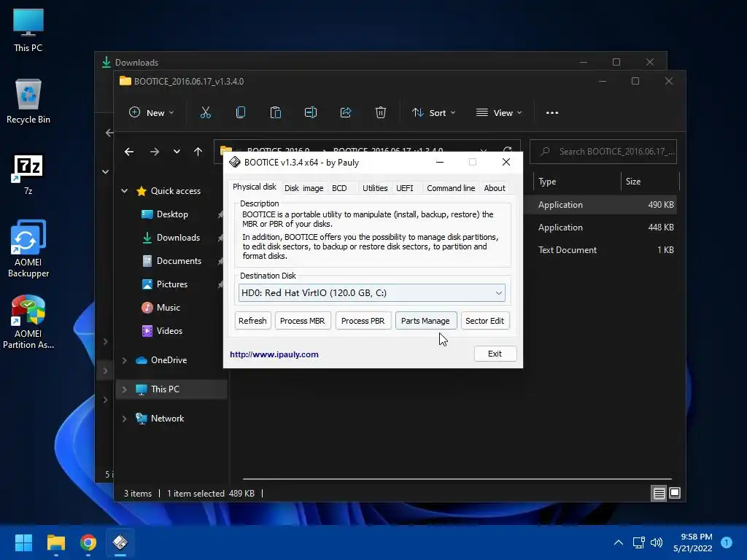The image size is (747, 560).
Task: Click the Copy icon in Explorer toolbar
Action: point(241,113)
